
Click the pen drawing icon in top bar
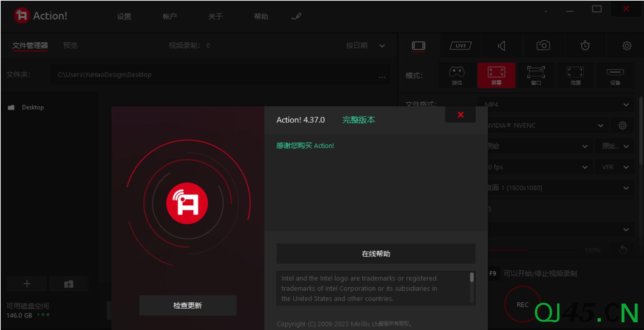296,16
